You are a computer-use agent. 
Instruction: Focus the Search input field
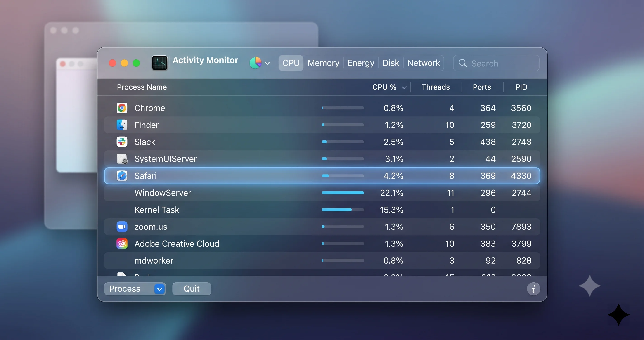tap(496, 63)
